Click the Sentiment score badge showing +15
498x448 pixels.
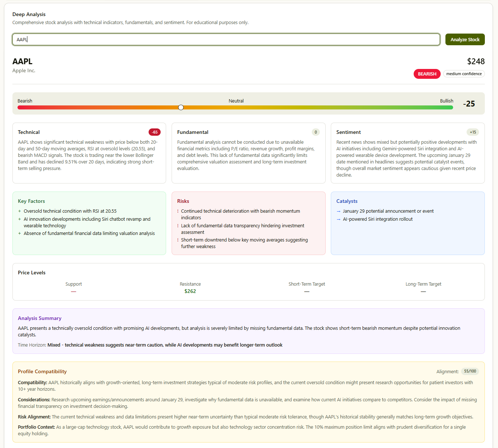[473, 132]
